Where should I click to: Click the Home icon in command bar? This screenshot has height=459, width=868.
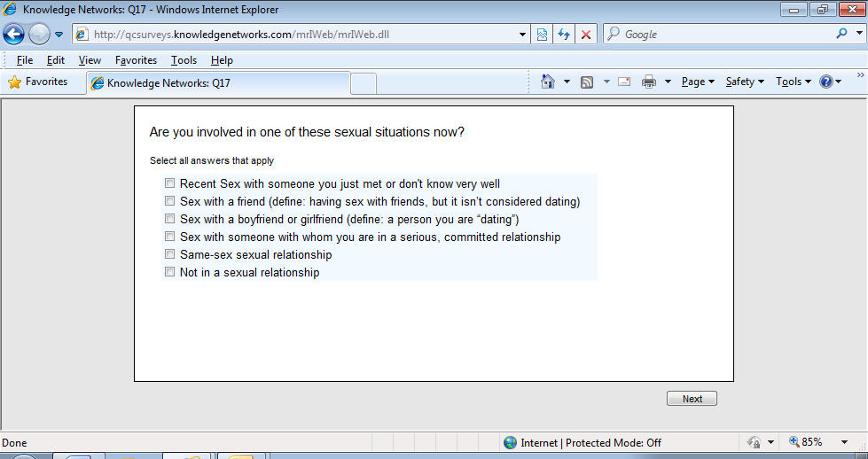coord(547,82)
